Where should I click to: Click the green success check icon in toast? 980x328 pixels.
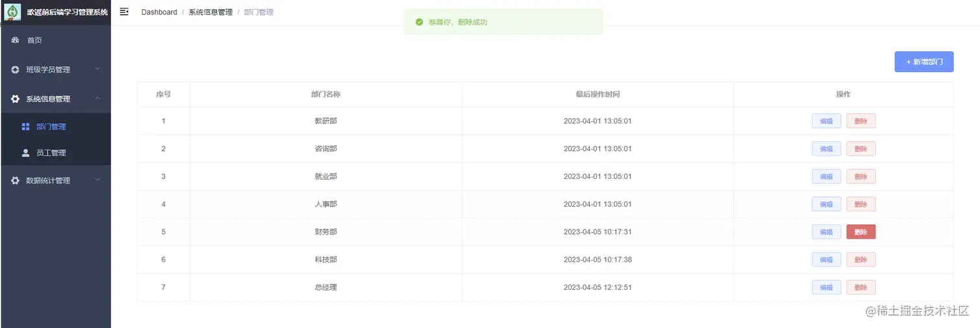419,22
